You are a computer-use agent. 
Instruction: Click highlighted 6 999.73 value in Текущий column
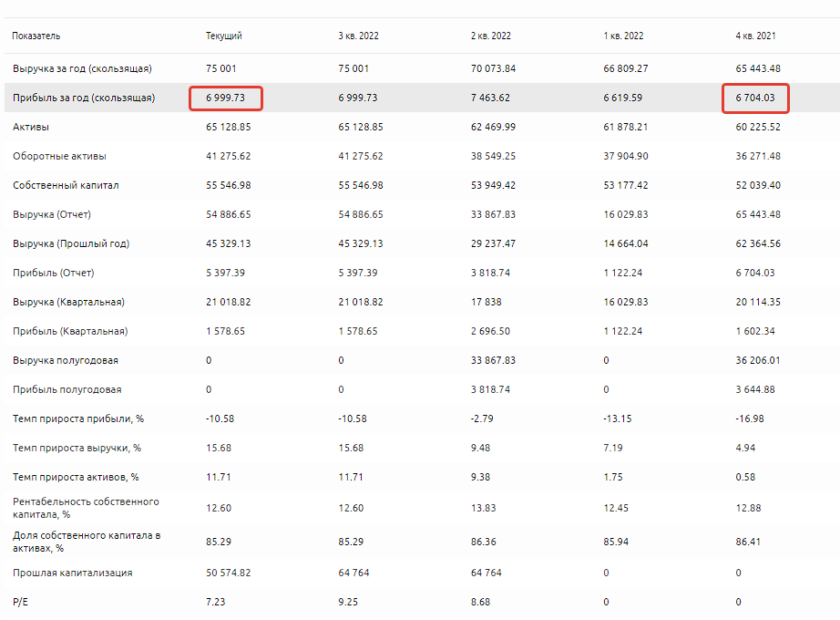pyautogui.click(x=227, y=98)
